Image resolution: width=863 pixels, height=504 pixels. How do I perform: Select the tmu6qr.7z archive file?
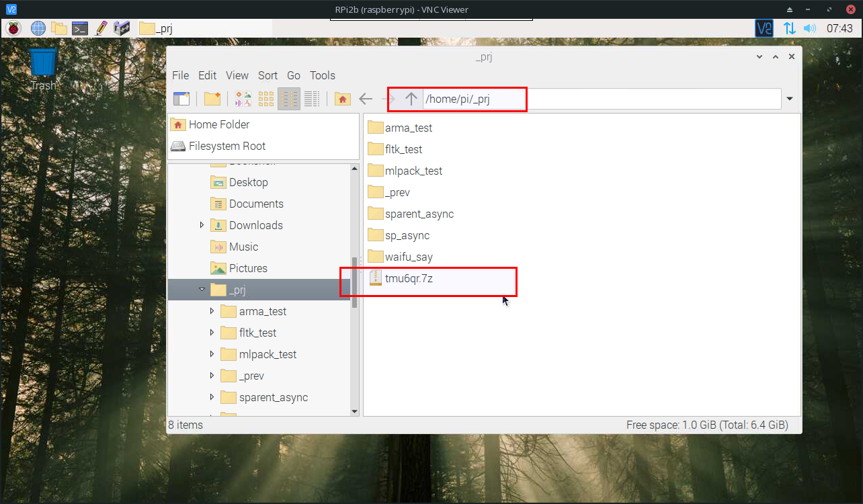tap(401, 278)
